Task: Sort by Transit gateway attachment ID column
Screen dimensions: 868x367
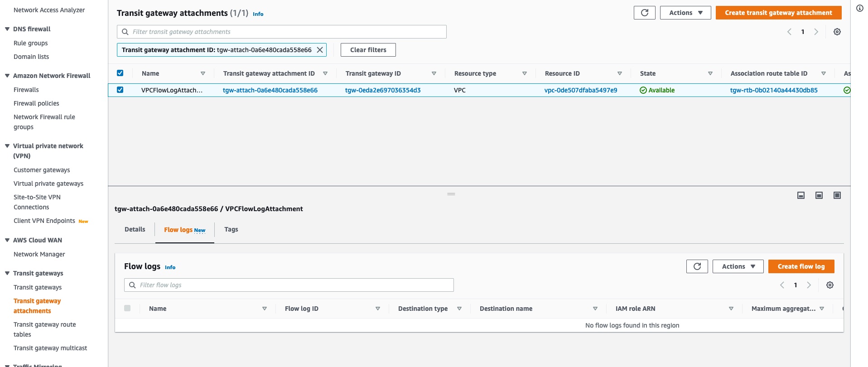Action: pos(325,73)
